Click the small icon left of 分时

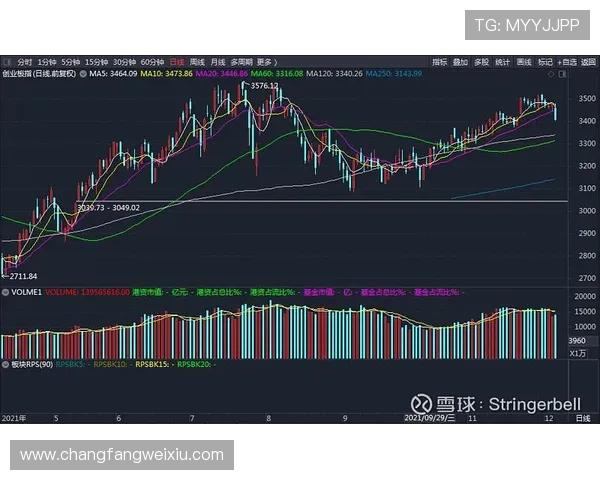coord(6,61)
